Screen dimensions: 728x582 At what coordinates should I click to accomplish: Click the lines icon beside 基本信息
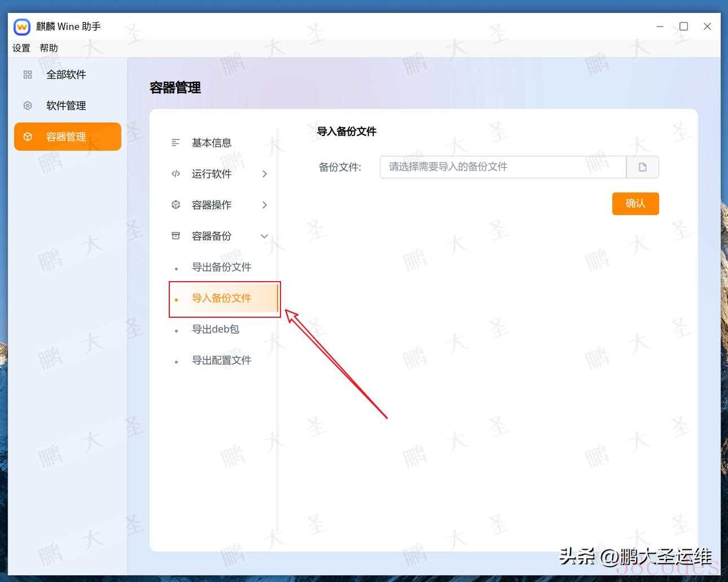176,143
